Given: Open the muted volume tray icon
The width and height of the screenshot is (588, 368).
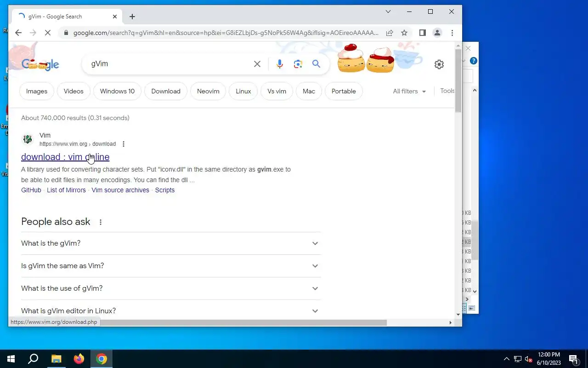Looking at the screenshot, I should (x=529, y=359).
